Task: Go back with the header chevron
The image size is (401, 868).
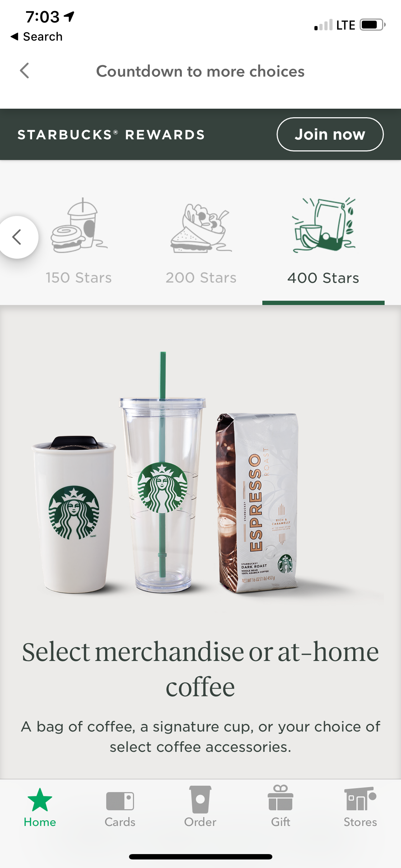Action: coord(24,71)
